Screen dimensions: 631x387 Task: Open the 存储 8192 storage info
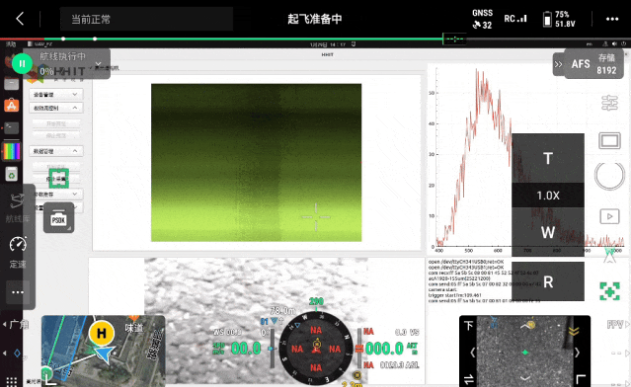point(606,64)
